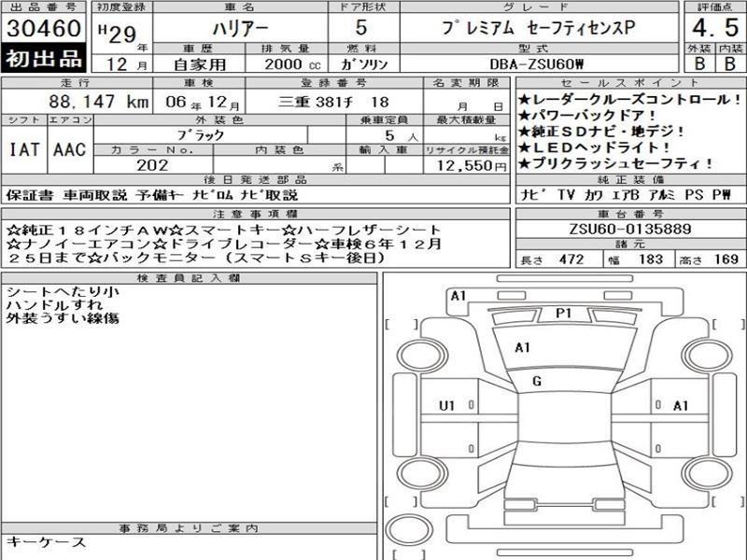Viewport: 747px width, 560px height.
Task: Select 予備キー in later-shipped parts
Action: (x=160, y=195)
